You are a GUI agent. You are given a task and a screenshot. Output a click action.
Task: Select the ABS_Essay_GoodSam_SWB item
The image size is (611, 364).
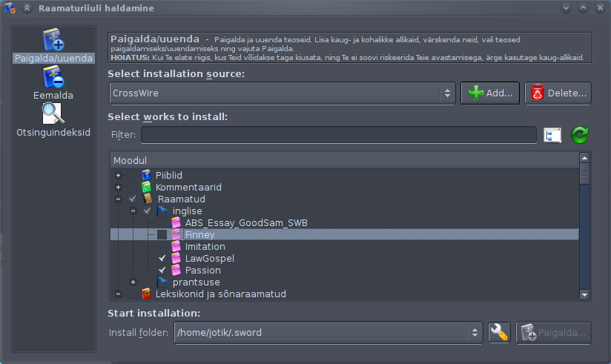pyautogui.click(x=246, y=223)
